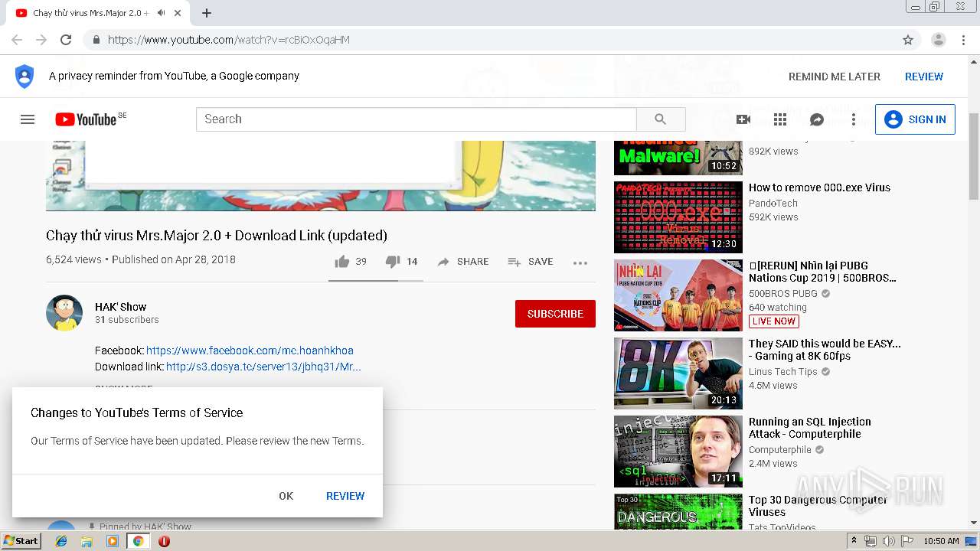Open the facebook.com/mc.hoanhkhoa link
Image resolution: width=980 pixels, height=551 pixels.
(250, 350)
